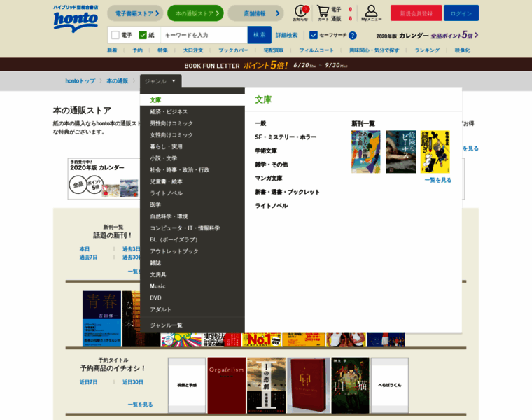Choose ライトノベル in the dark genre menu
Viewport: 532px width, 420px height.
(x=192, y=193)
